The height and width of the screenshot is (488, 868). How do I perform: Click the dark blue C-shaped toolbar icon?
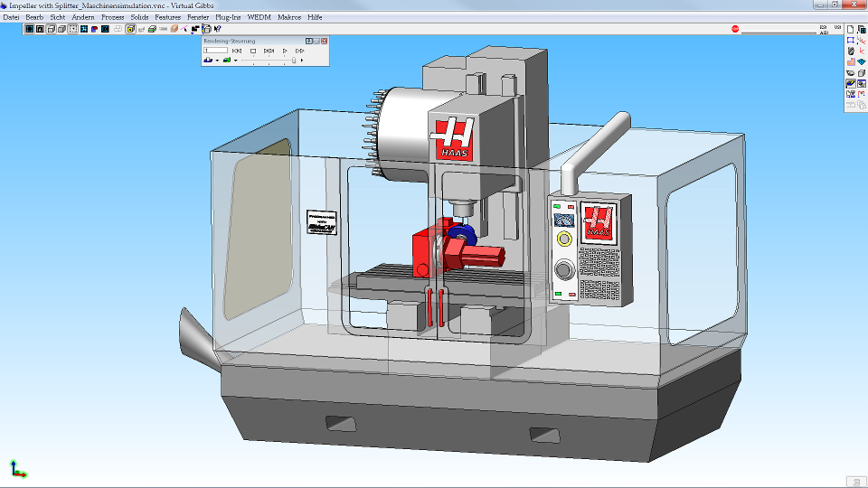tap(105, 29)
